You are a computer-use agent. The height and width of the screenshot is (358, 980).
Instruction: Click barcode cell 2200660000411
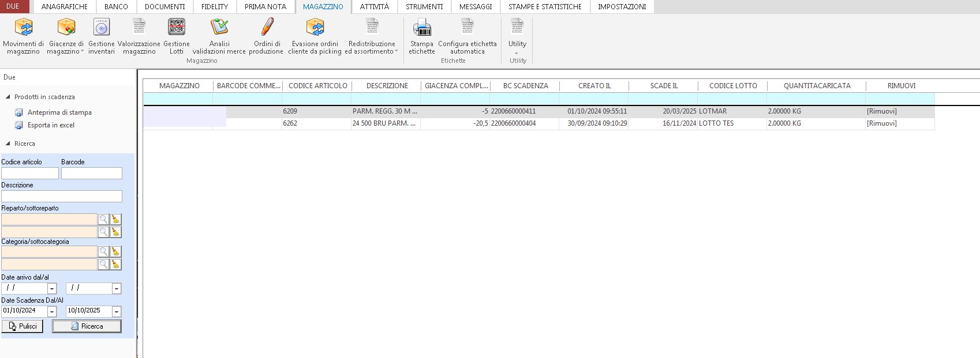[524, 111]
